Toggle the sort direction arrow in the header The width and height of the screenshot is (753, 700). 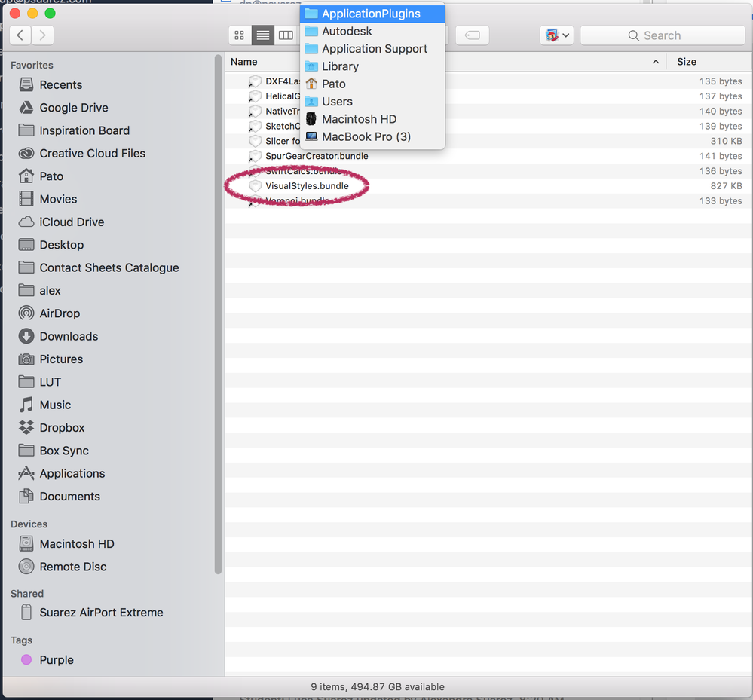[x=656, y=62]
